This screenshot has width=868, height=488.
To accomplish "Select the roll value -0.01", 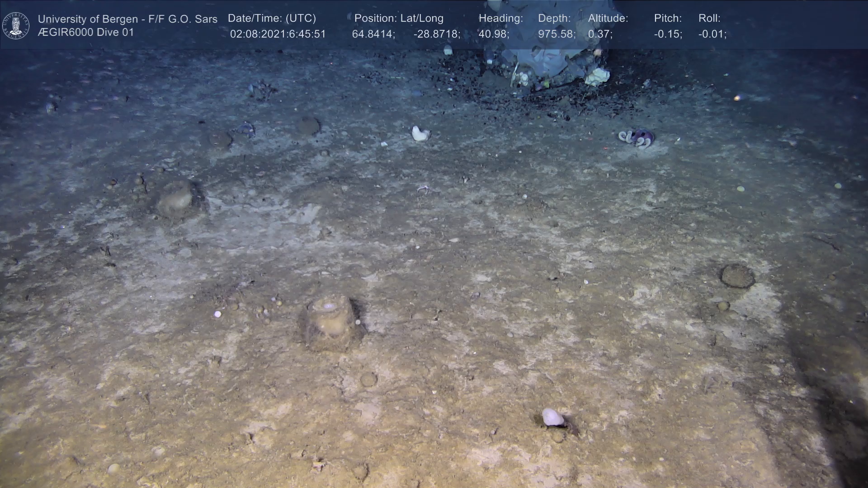I will tap(712, 34).
